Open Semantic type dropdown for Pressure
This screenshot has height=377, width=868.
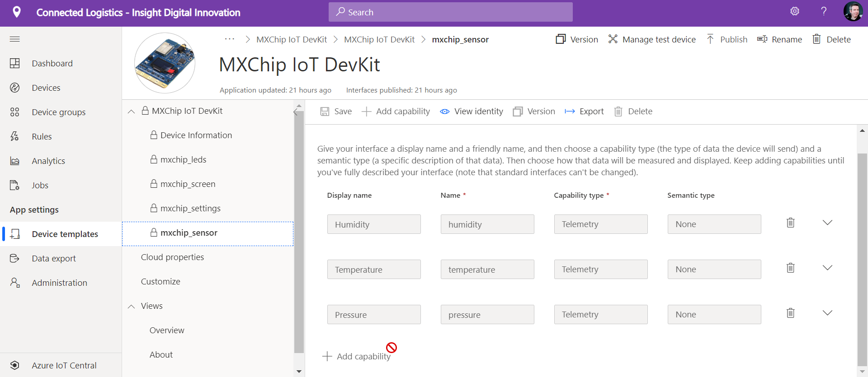coord(714,315)
